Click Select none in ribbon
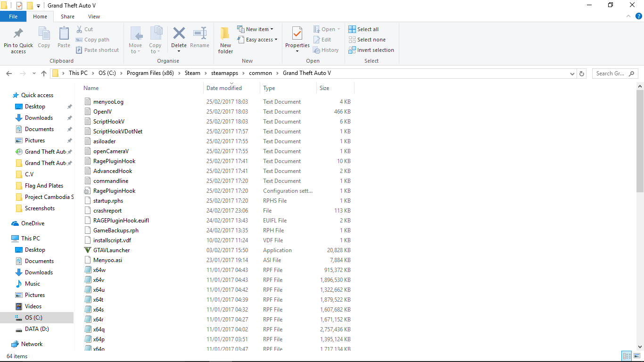644x362 pixels. (x=367, y=40)
